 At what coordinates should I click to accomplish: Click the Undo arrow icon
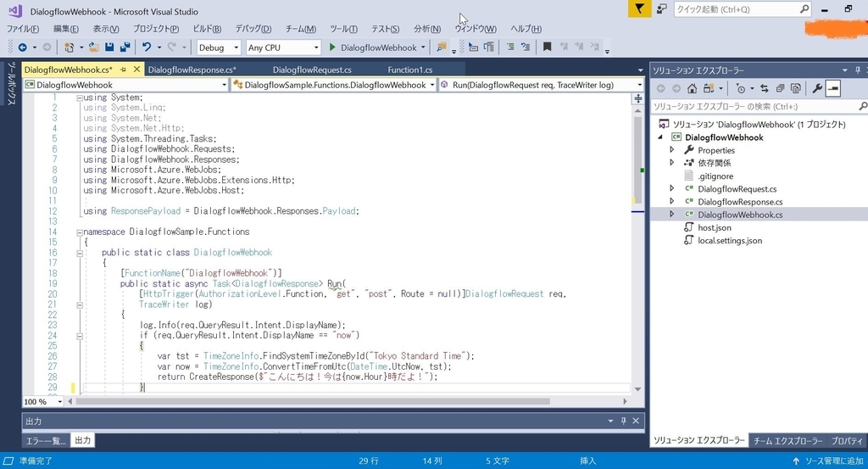146,47
